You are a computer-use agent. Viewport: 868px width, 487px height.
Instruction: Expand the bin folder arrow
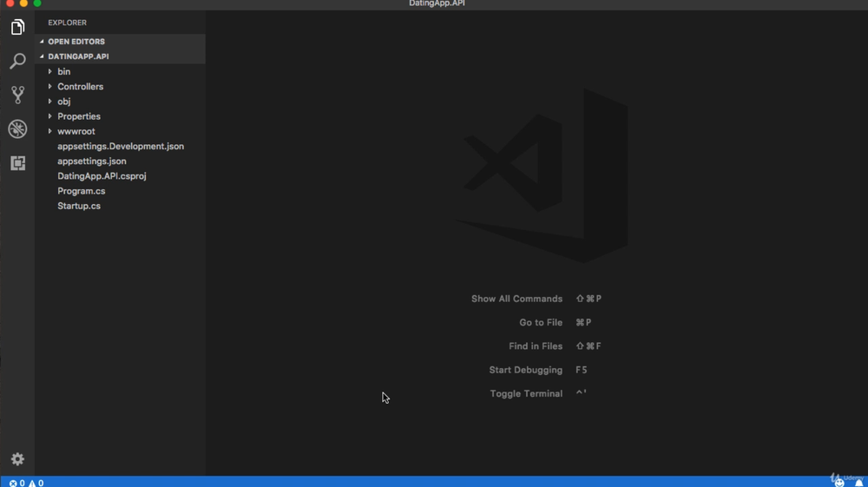point(49,71)
